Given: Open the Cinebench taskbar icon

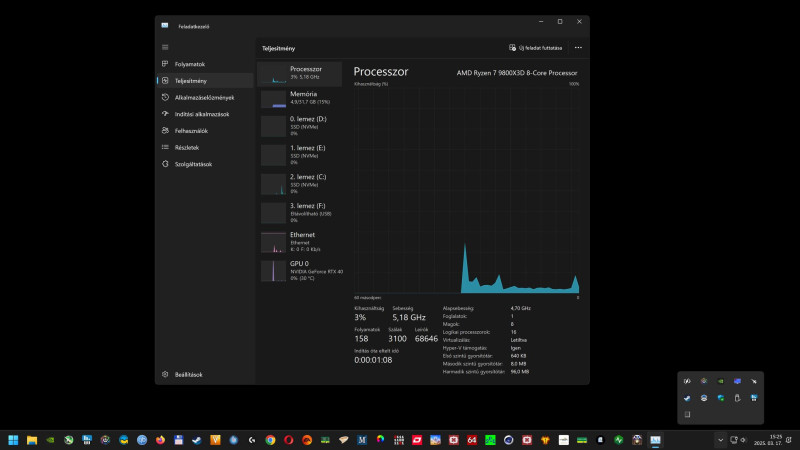Looking at the screenshot, I should pyautogui.click(x=509, y=440).
